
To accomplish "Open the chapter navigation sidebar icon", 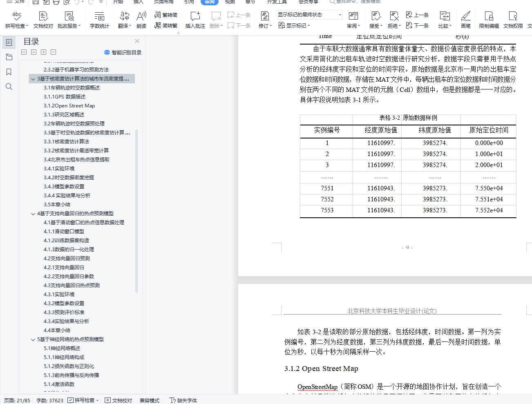I will coord(9,57).
